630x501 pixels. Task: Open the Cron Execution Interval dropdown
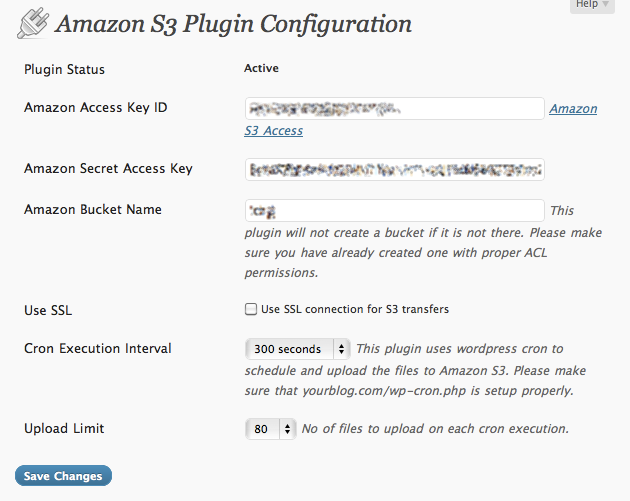(298, 349)
